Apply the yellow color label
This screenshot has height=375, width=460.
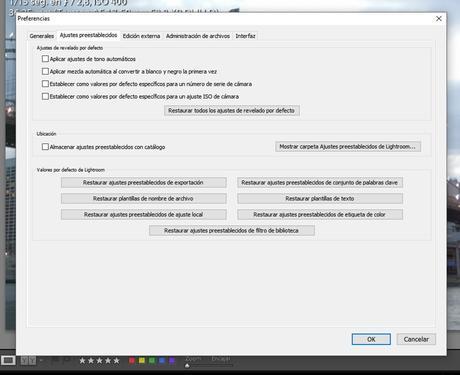(x=142, y=360)
